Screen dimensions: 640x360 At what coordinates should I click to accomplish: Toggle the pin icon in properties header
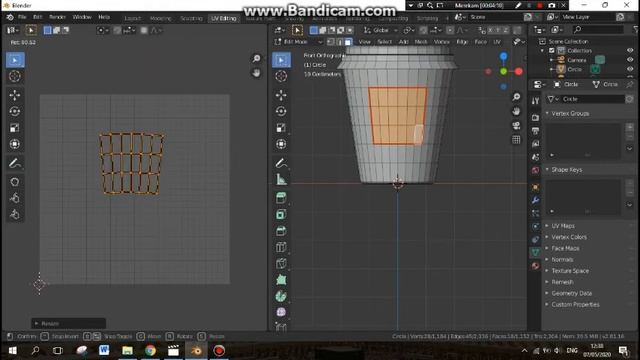coord(630,84)
